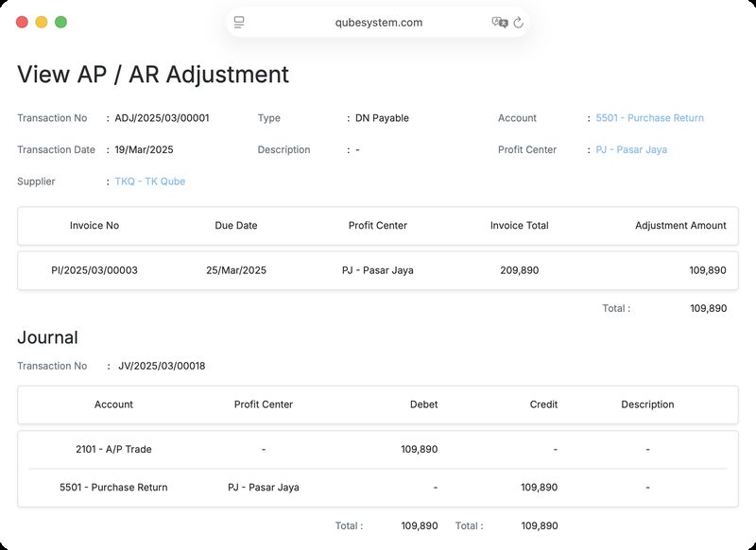Click the Adjustment Amount column header
756x550 pixels.
coord(680,226)
